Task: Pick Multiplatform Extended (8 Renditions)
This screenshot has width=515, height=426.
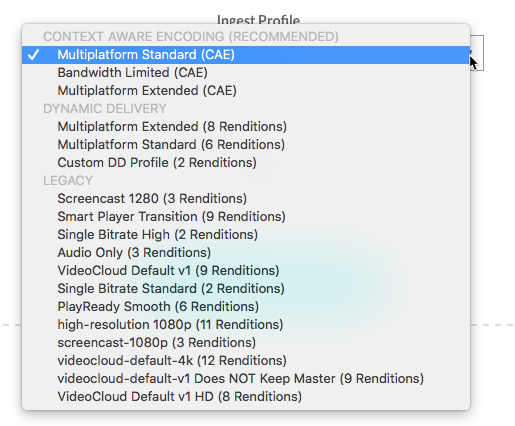Action: (x=246, y=127)
